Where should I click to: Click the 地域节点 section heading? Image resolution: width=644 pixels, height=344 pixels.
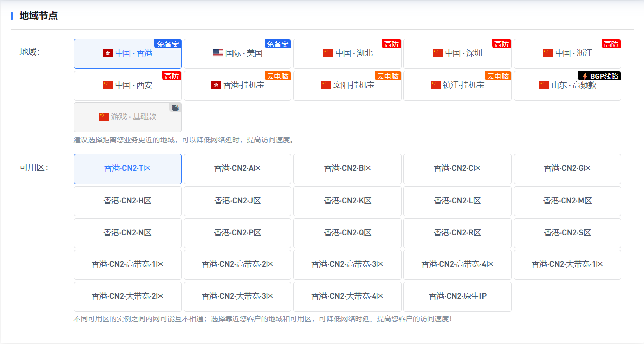[38, 16]
